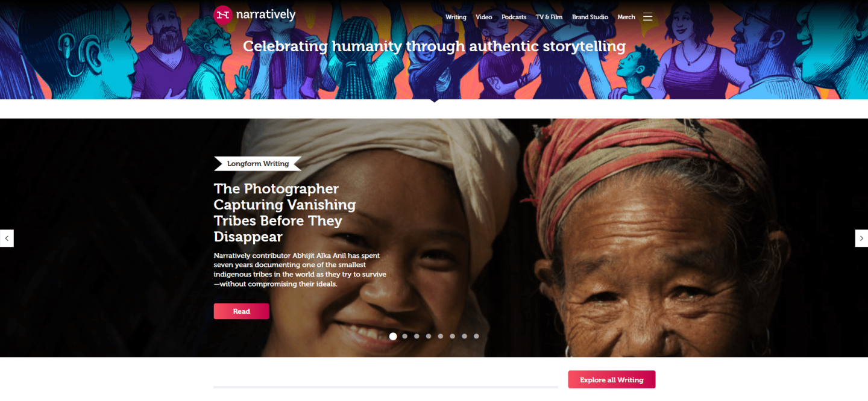Select the first carousel dot
Viewport: 868px width, 401px height.
coord(393,337)
